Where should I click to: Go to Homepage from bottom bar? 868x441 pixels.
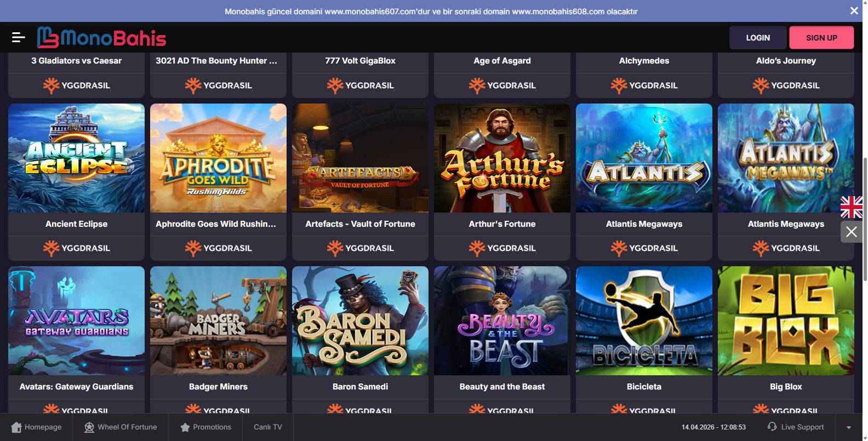36,427
